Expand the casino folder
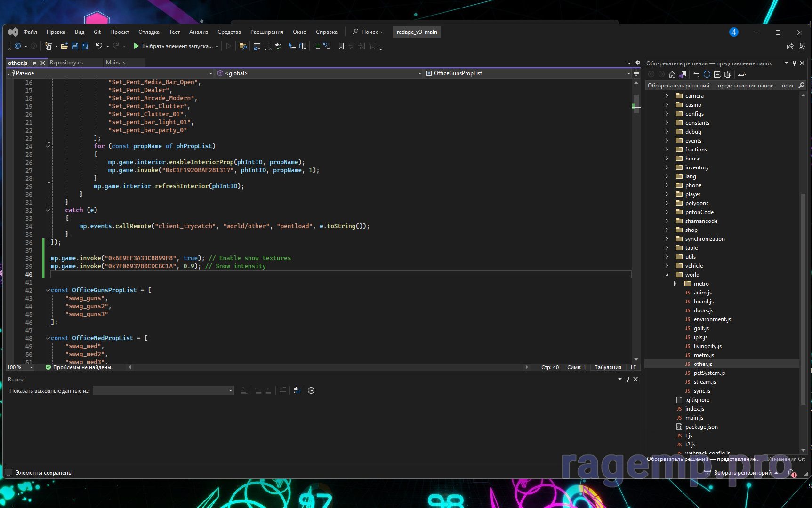Screen dimensions: 812x508 [x=667, y=105]
